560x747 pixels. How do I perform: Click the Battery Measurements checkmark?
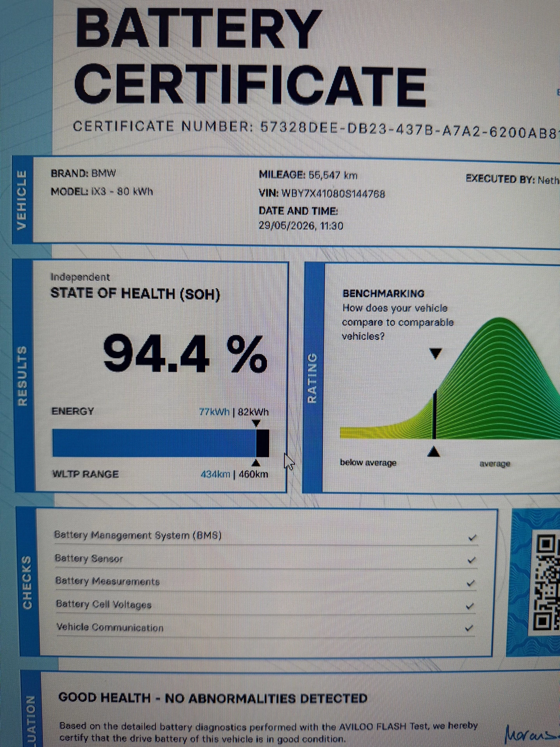471,583
